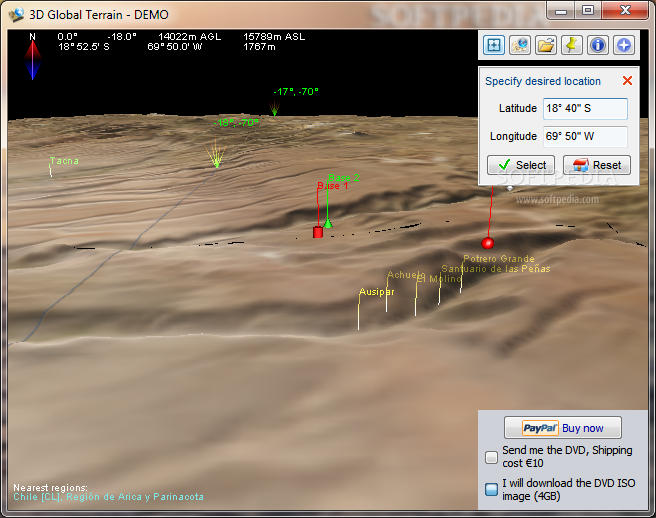Click the Tacna place label

(x=64, y=161)
